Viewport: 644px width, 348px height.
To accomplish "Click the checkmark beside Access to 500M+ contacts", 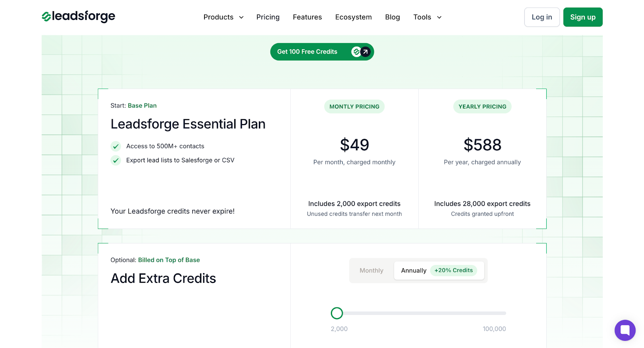I will coord(116,146).
